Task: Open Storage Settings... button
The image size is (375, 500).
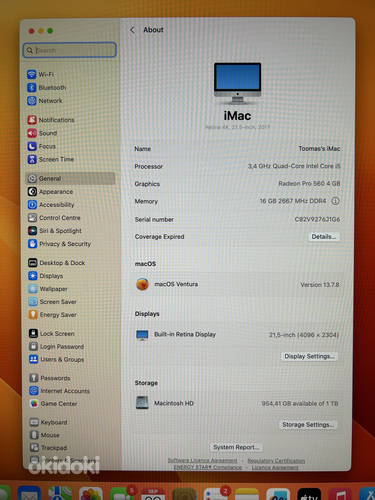Action: 308,424
